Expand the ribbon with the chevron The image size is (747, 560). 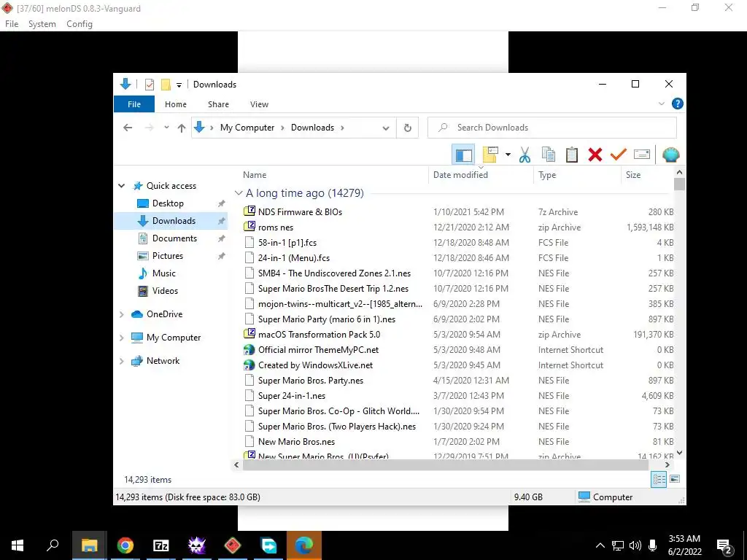point(661,104)
